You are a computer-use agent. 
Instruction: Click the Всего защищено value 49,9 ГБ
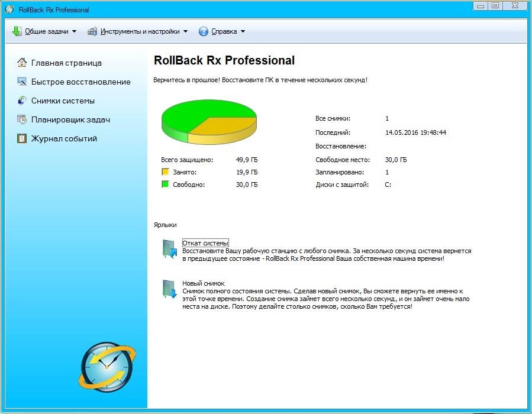tap(247, 160)
